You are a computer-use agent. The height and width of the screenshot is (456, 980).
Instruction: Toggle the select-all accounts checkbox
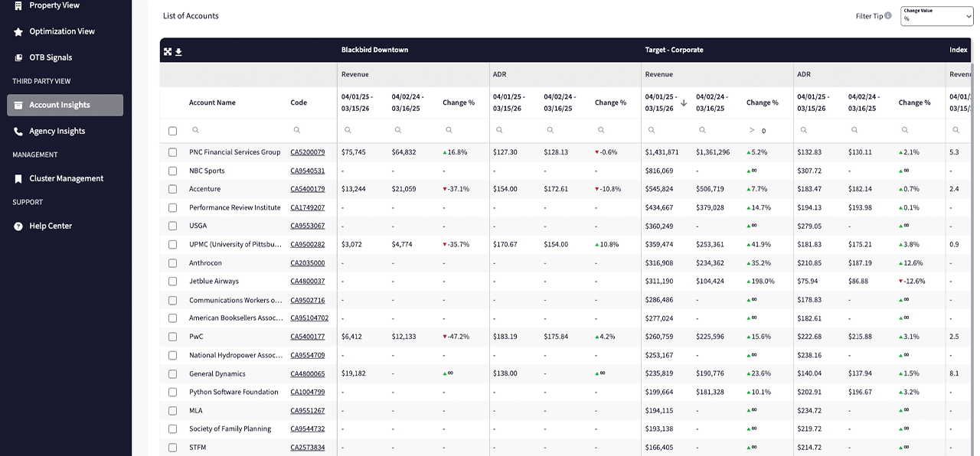coord(172,131)
